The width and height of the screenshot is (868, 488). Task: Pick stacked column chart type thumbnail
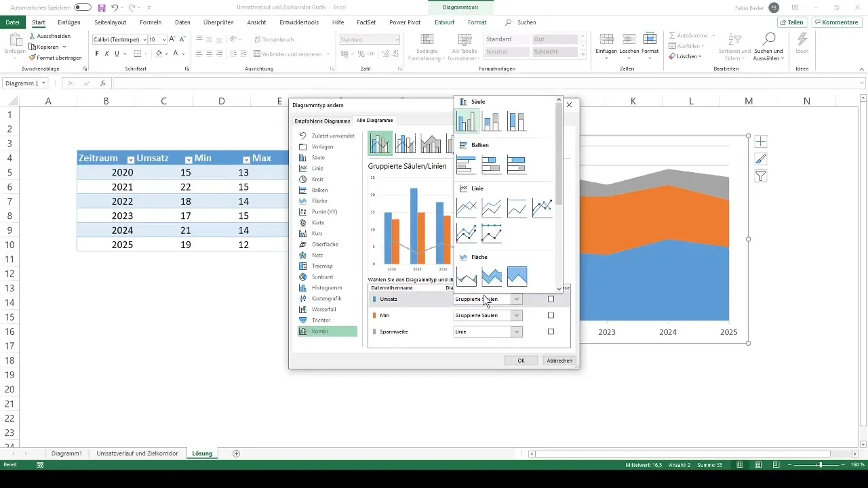pos(492,121)
